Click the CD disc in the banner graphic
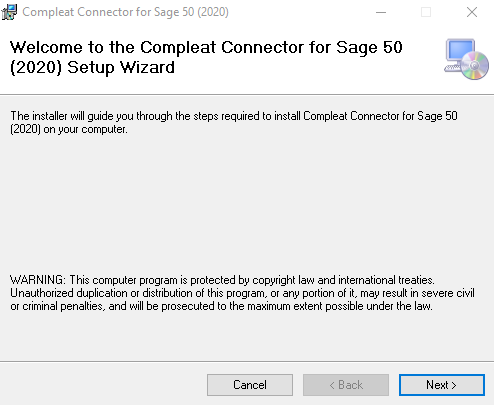This screenshot has height=405, width=494. (475, 66)
